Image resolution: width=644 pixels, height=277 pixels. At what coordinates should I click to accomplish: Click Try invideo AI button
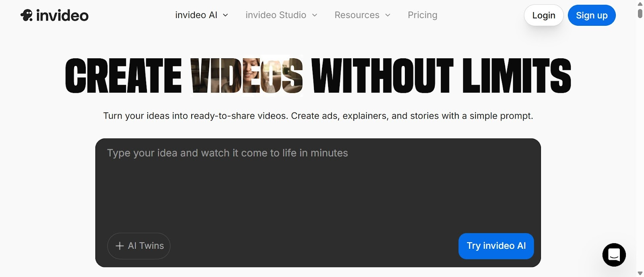pos(496,246)
